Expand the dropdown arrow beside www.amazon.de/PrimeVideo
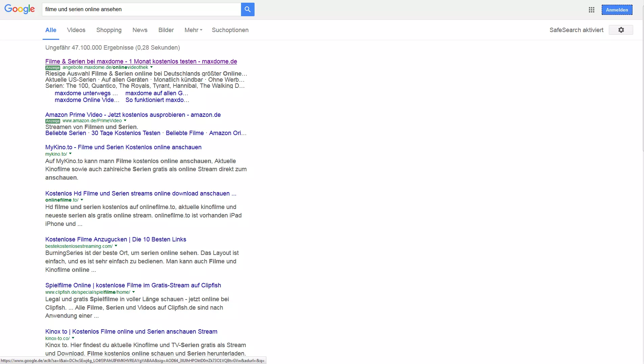This screenshot has height=364, width=644. pyautogui.click(x=125, y=121)
